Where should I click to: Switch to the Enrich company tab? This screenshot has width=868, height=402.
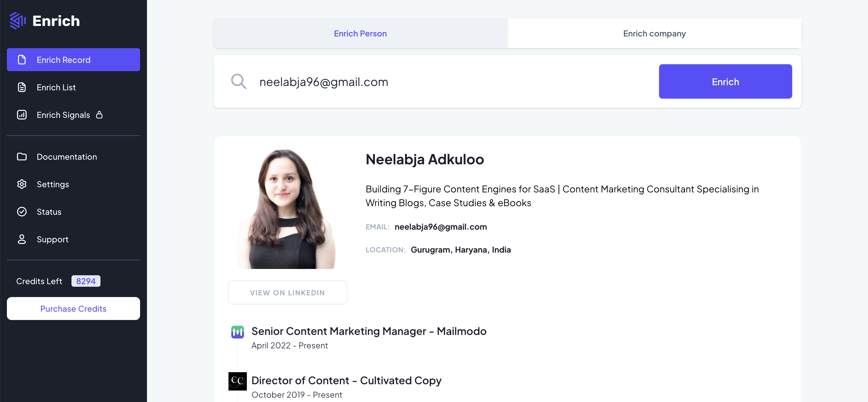click(x=654, y=33)
